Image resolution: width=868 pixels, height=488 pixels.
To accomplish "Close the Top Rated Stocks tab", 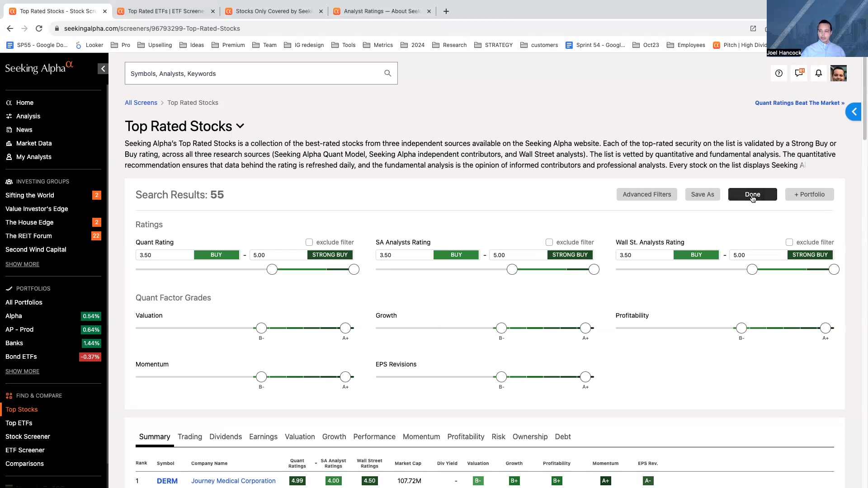I will [x=105, y=11].
